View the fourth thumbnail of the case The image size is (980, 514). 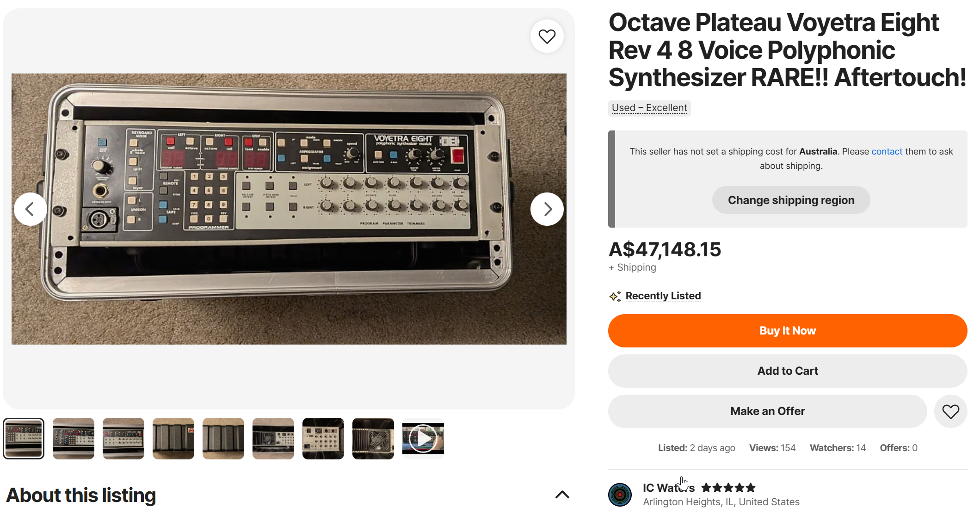[173, 439]
